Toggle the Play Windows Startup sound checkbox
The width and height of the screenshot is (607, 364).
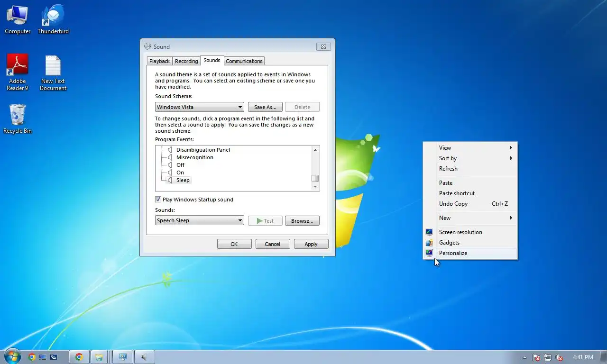158,200
